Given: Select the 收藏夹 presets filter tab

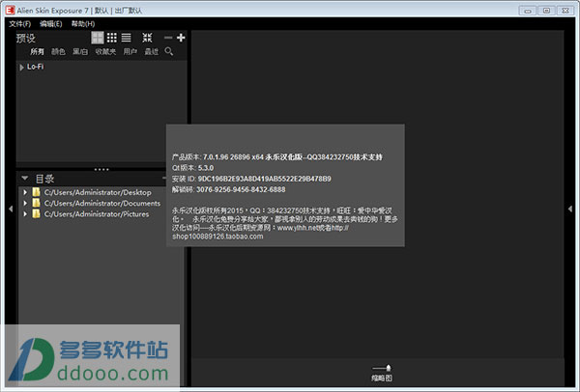Looking at the screenshot, I should point(105,52).
